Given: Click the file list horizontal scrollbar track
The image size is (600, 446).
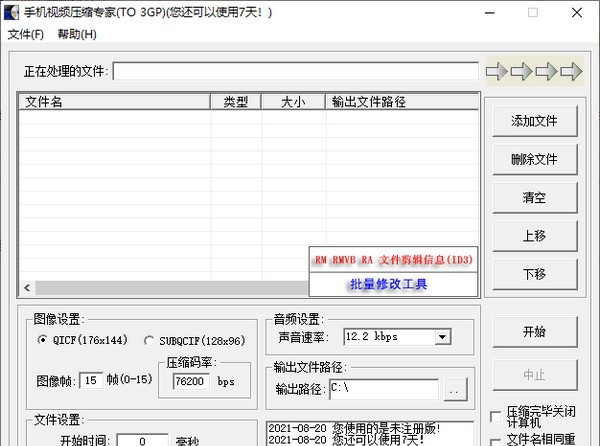Looking at the screenshot, I should tap(171, 288).
